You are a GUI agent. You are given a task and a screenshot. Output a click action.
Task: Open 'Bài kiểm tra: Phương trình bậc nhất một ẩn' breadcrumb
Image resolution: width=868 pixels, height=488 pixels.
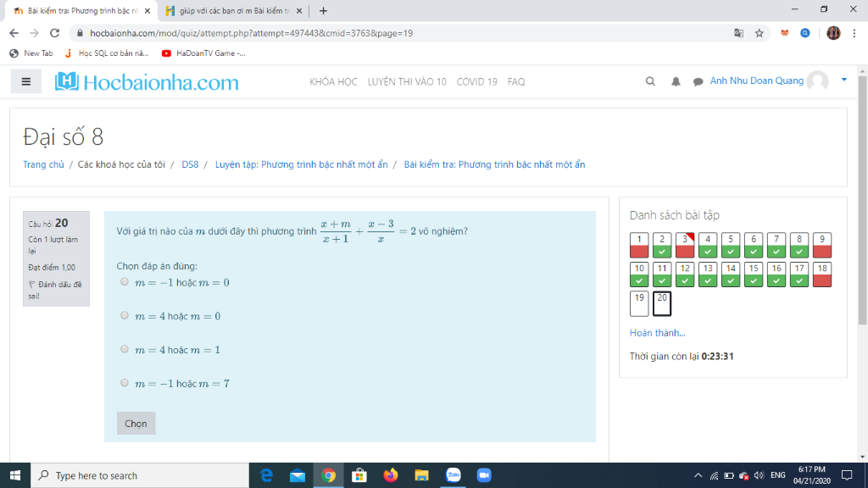pyautogui.click(x=494, y=164)
